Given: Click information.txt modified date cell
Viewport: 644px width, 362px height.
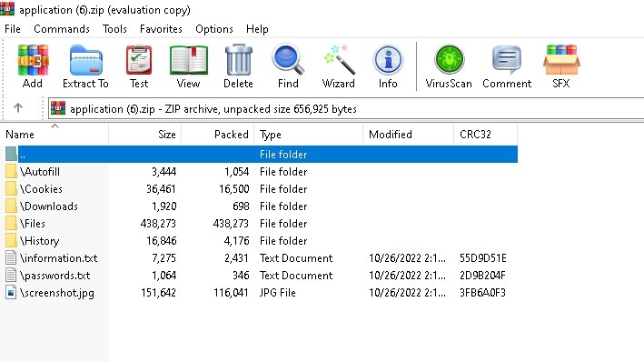Looking at the screenshot, I should [x=407, y=258].
